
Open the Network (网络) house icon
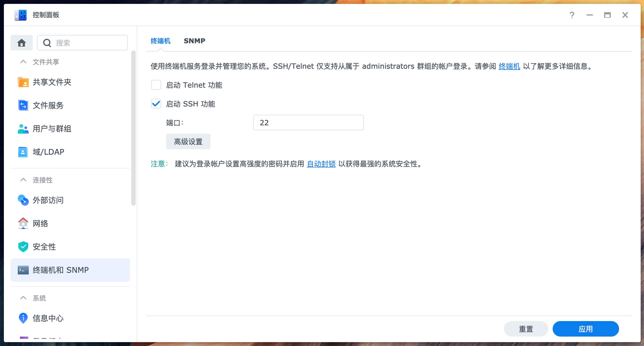coord(23,223)
